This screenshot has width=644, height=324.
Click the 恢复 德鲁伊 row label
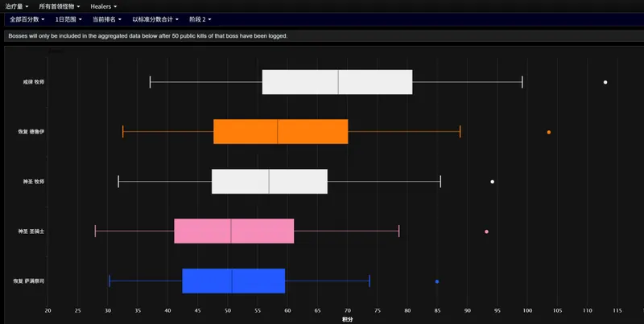(x=31, y=132)
